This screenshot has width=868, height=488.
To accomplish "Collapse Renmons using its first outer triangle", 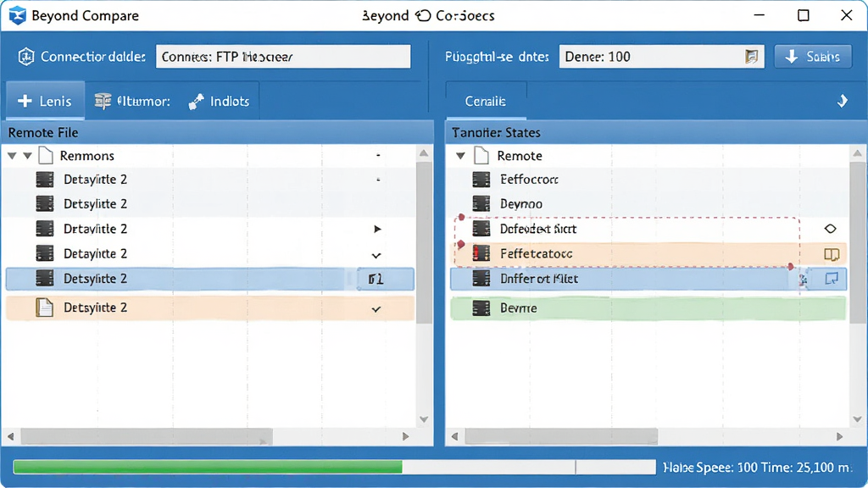I will tap(12, 156).
